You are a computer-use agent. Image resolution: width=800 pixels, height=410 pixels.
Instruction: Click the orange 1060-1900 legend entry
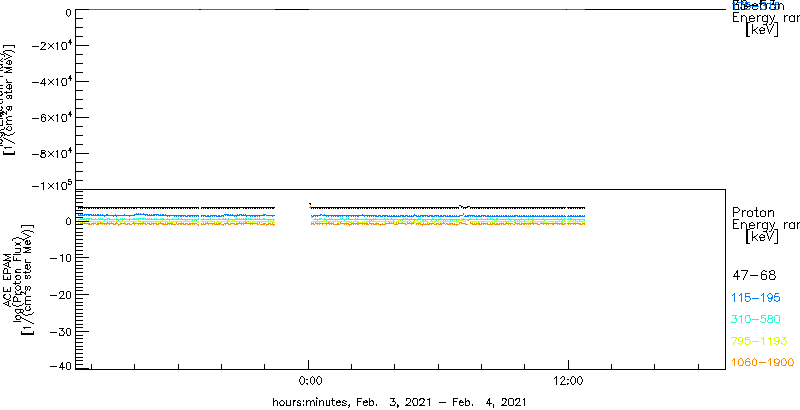click(763, 363)
